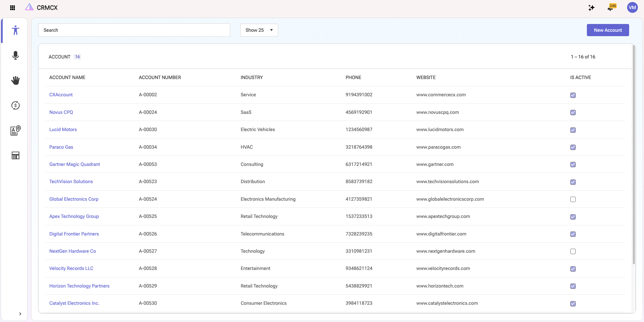Select the article-with-attachment icon in the sidebar
The width and height of the screenshot is (644, 322).
point(15,130)
